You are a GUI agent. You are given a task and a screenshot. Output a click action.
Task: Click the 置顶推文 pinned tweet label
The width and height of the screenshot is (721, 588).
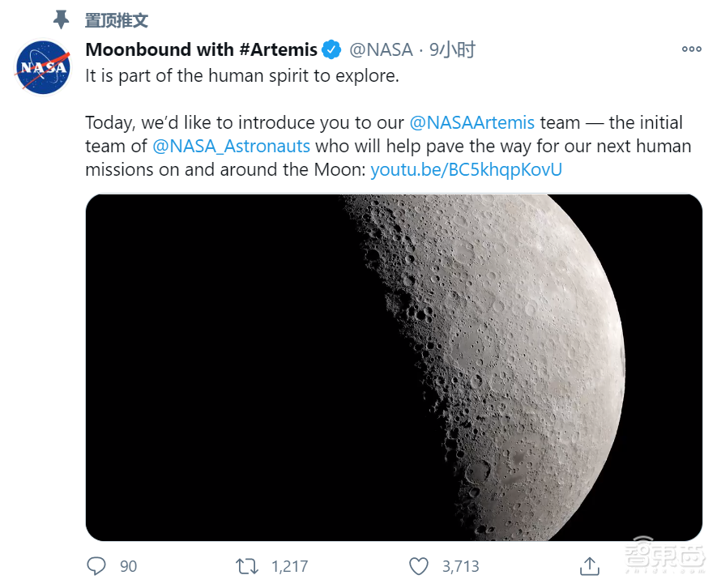[117, 20]
